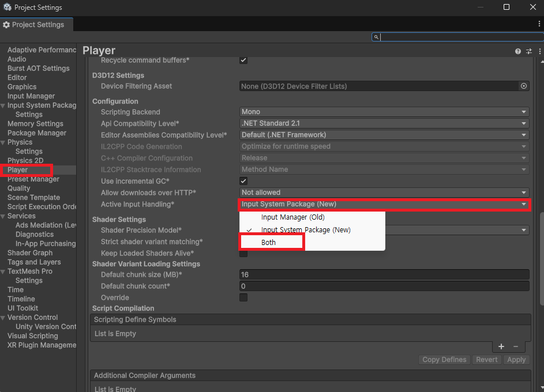Viewport: 544px width, 392px height.
Task: Add a scripting define symbol with plus
Action: tap(501, 346)
